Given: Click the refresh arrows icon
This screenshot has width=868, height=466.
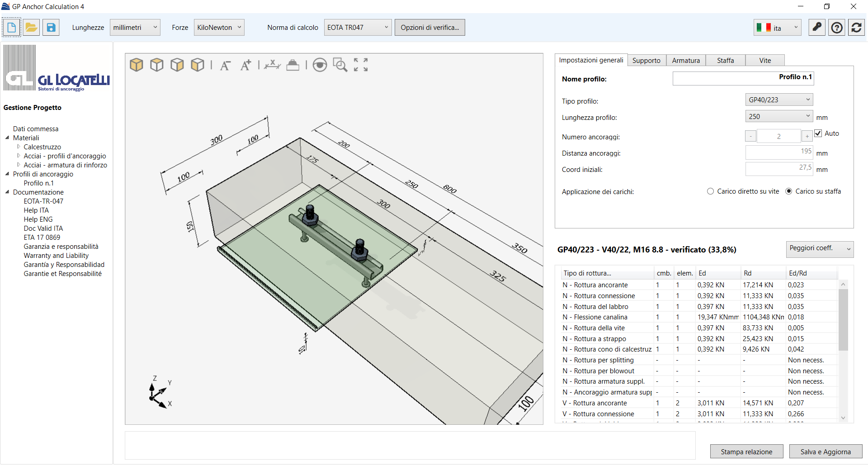Looking at the screenshot, I should click(x=856, y=28).
